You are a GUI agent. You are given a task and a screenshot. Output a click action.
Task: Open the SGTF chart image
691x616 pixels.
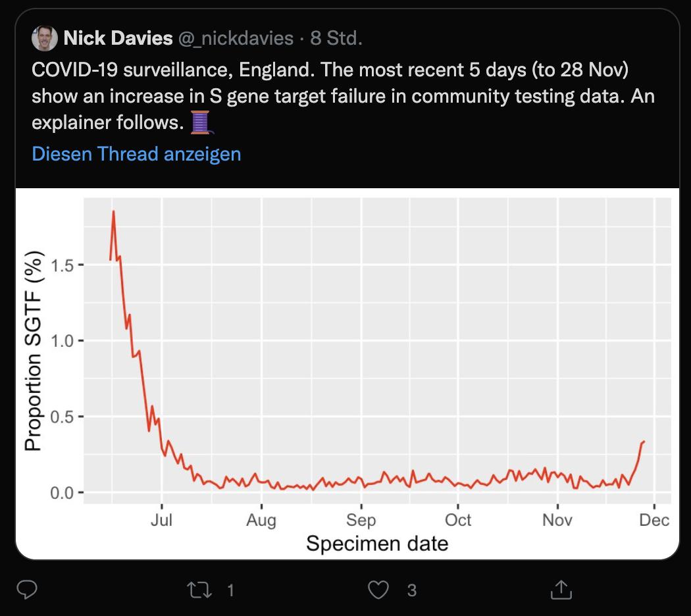tap(347, 374)
